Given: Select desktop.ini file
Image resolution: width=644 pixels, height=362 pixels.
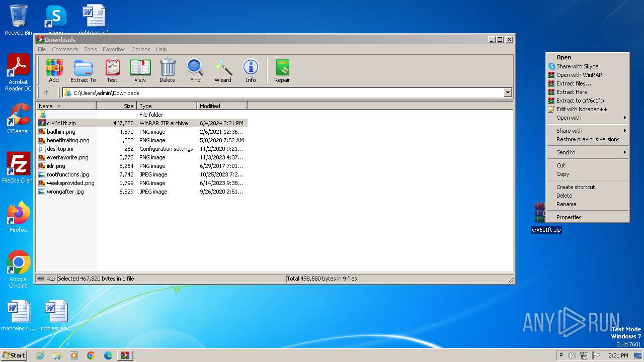Looking at the screenshot, I should tap(141, 149).
